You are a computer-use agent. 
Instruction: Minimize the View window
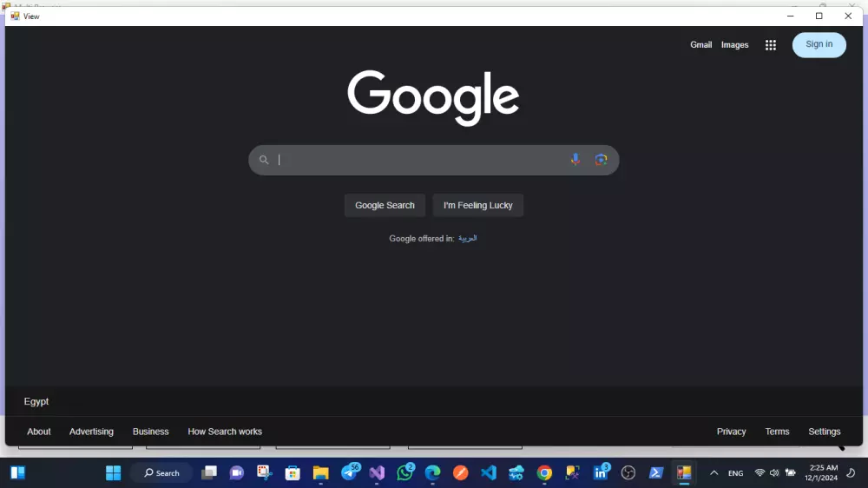(x=791, y=16)
